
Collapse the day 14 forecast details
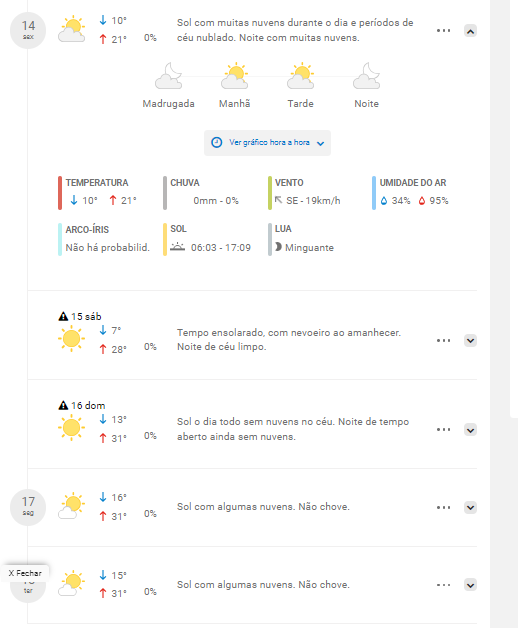(x=470, y=31)
